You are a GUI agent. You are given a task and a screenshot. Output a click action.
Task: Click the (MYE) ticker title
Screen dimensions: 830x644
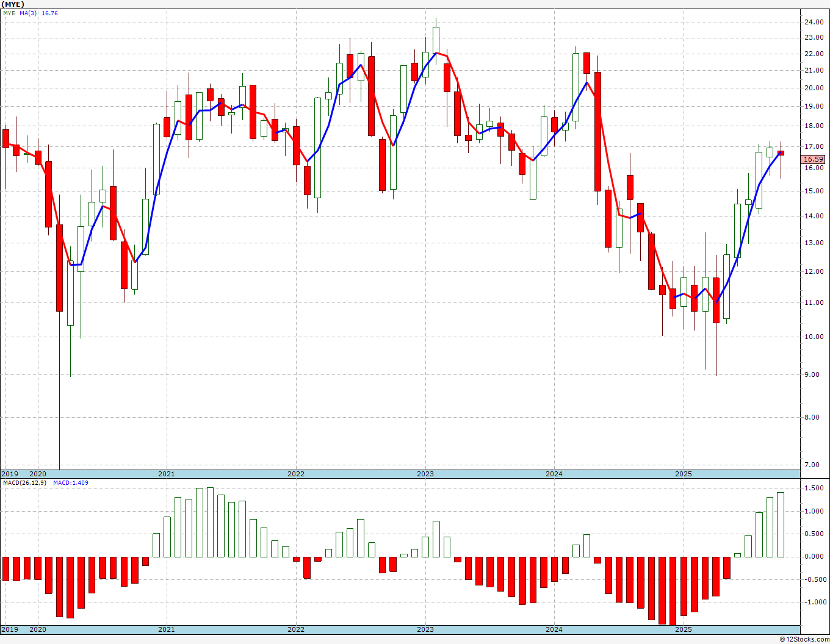[x=13, y=4]
